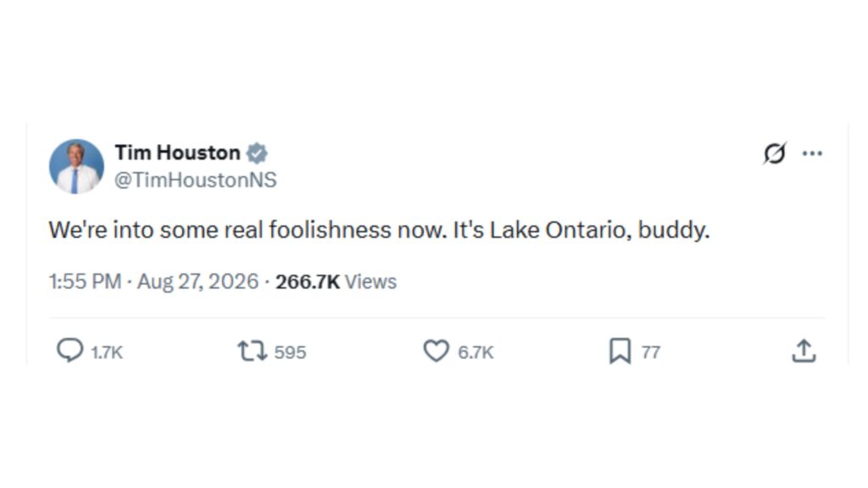The height and width of the screenshot is (488, 868).
Task: Click the tweet text about Lake Ontario
Action: [379, 230]
